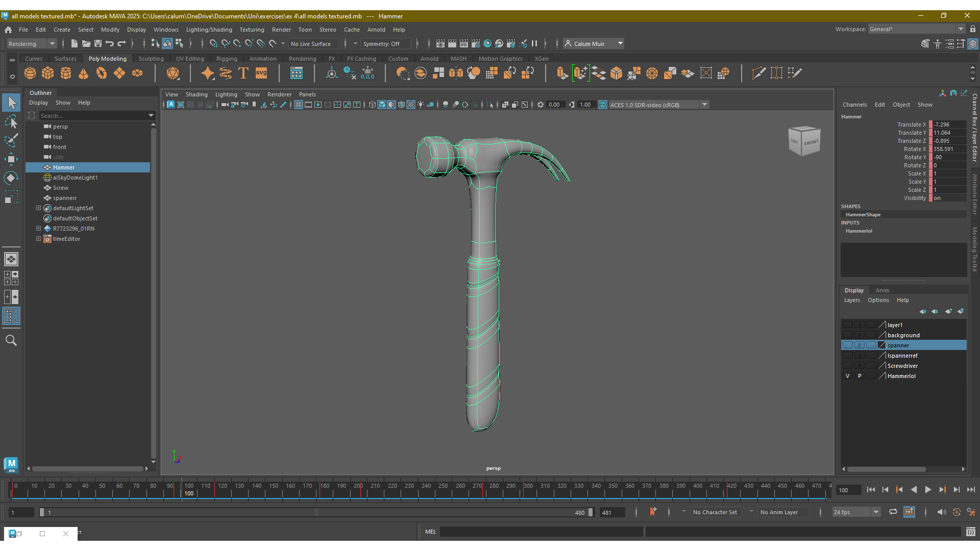
Task: Click the search magnifier icon in sidebar
Action: click(x=11, y=340)
